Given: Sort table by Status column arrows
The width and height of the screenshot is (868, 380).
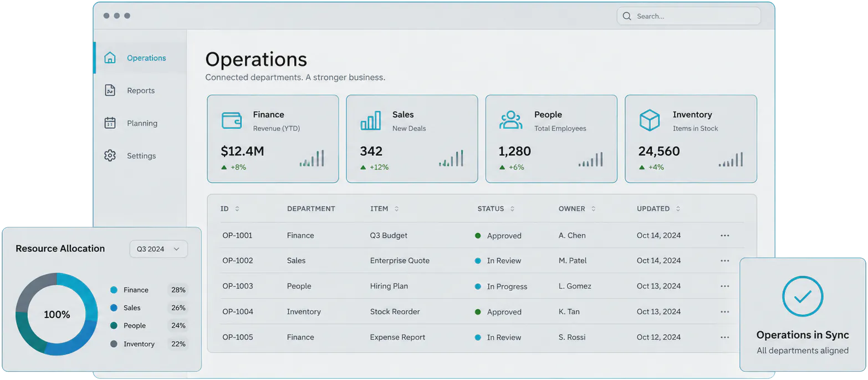Looking at the screenshot, I should point(512,209).
